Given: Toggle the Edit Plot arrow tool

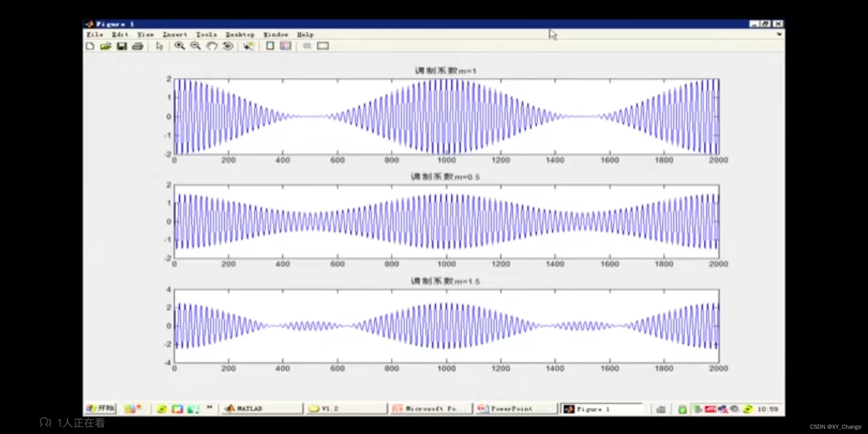Looking at the screenshot, I should point(160,46).
